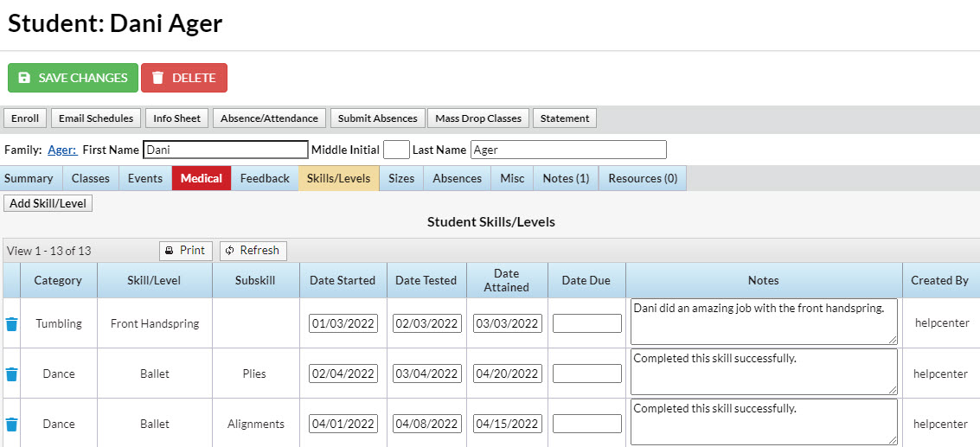Viewport: 980px width, 447px height.
Task: Edit notes for the Alignments row
Action: [x=764, y=422]
